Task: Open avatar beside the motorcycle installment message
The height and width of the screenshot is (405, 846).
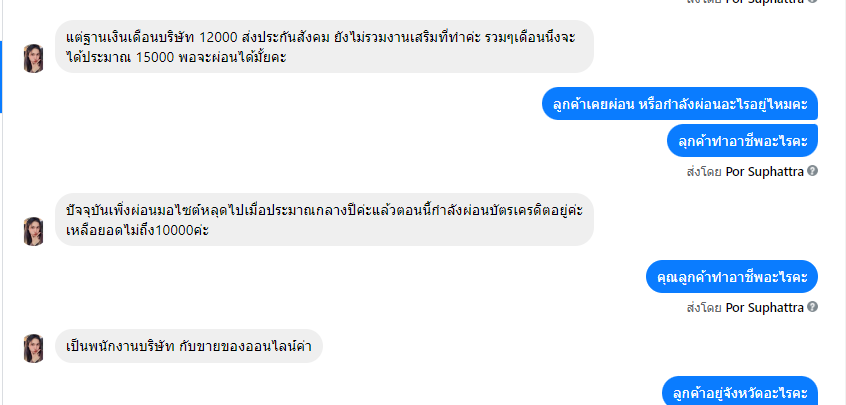Action: click(35, 231)
